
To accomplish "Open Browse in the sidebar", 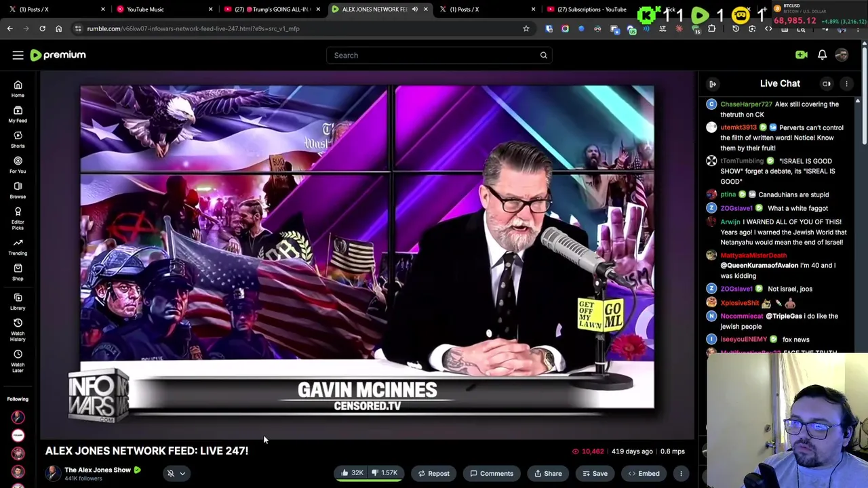I will click(18, 190).
